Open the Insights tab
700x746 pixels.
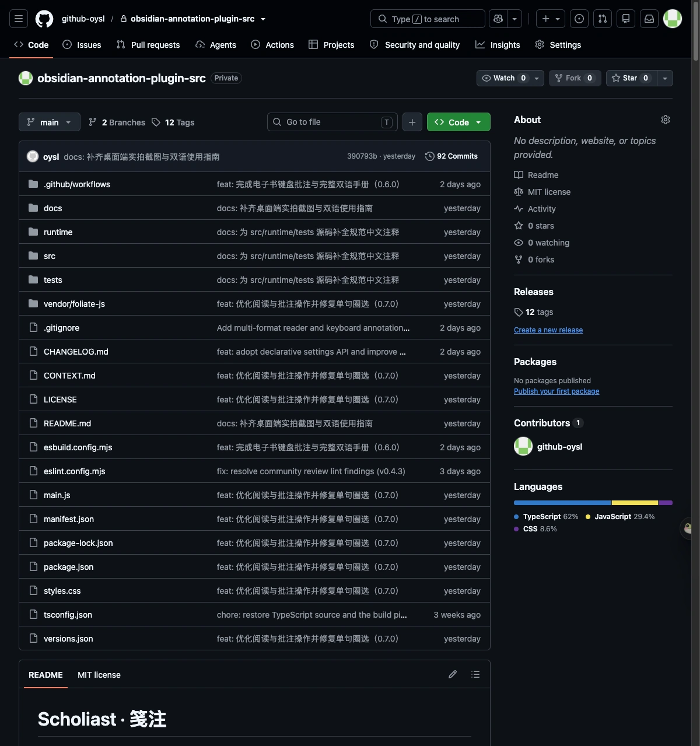(498, 44)
